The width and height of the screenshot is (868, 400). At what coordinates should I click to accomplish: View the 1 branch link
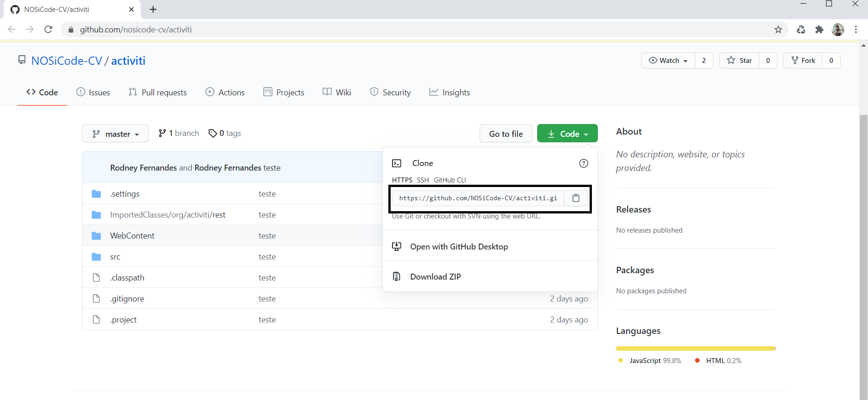(179, 133)
